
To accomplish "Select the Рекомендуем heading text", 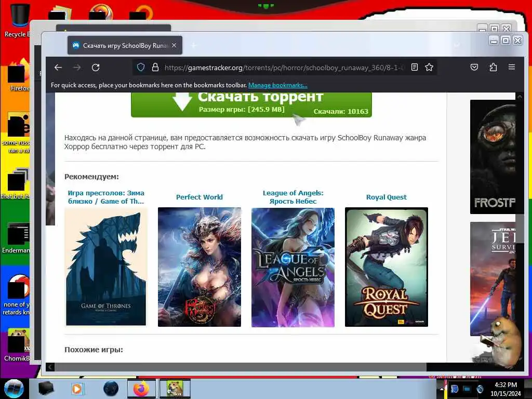I will tap(91, 177).
